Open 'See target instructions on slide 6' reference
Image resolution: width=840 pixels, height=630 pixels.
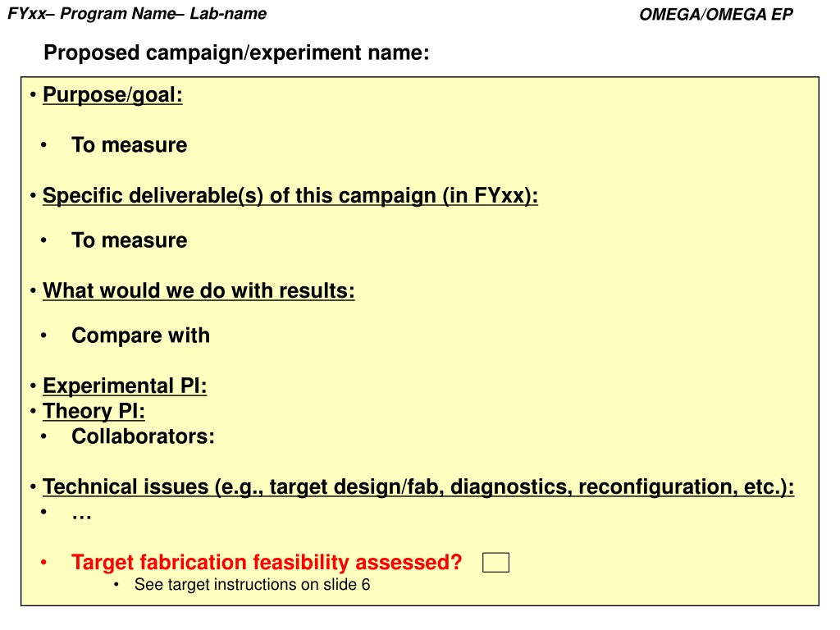click(253, 584)
